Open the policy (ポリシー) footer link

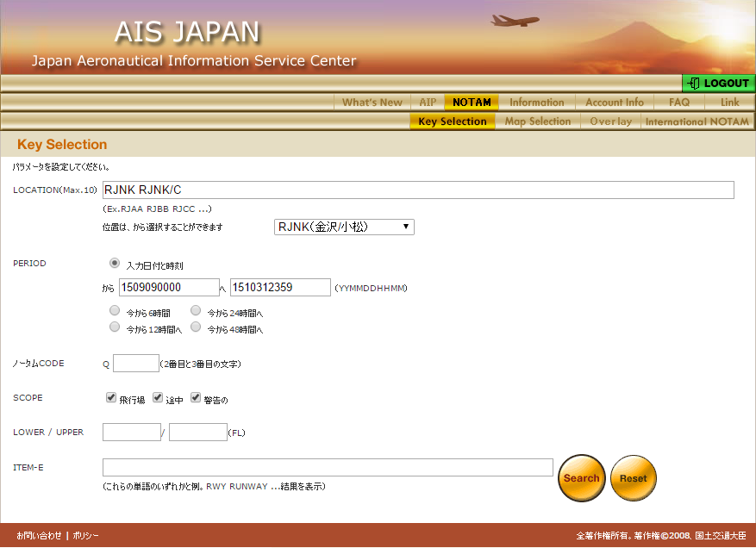[x=86, y=535]
